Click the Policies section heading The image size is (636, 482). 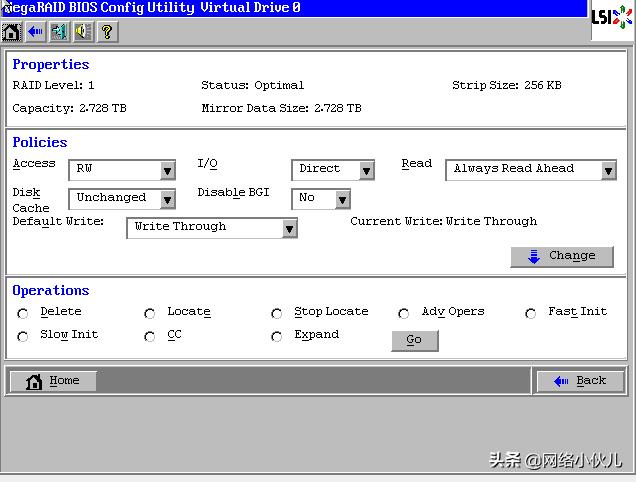[40, 142]
